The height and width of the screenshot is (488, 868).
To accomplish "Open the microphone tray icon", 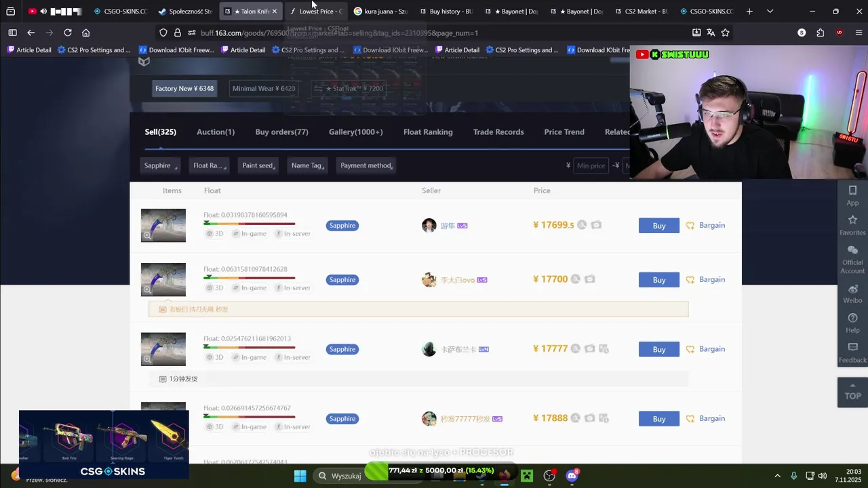I will click(793, 476).
